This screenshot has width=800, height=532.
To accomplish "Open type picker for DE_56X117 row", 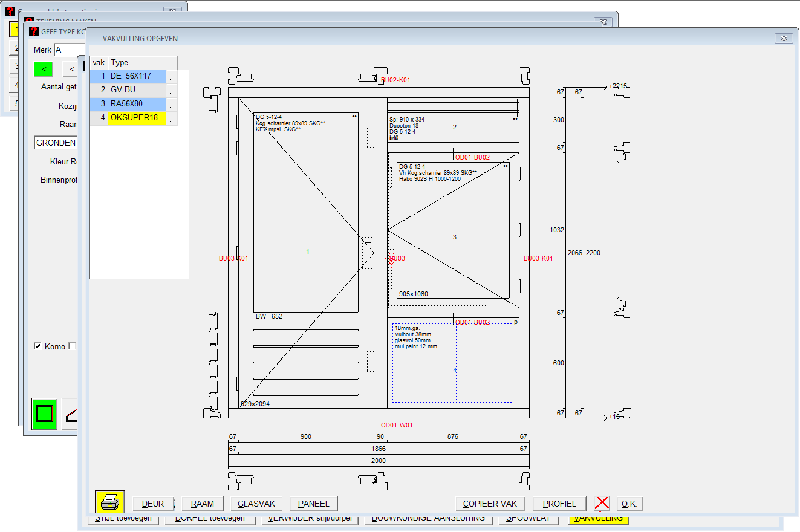I will tap(172, 77).
